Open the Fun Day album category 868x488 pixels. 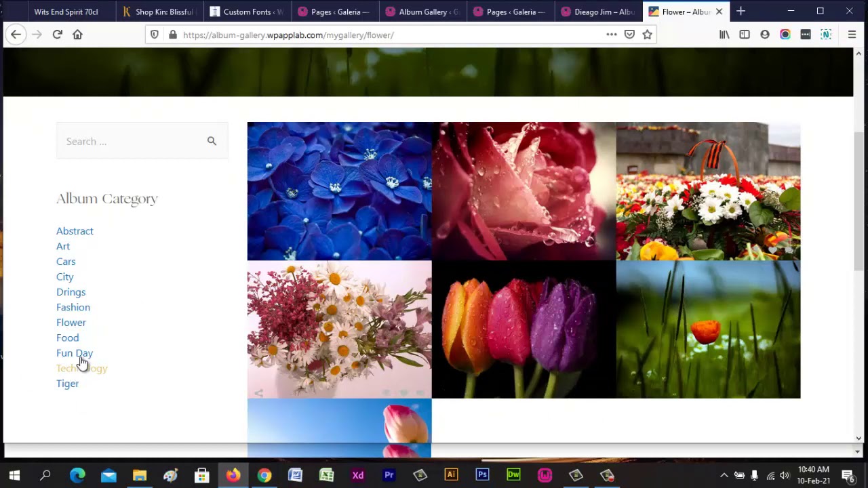[x=75, y=353]
